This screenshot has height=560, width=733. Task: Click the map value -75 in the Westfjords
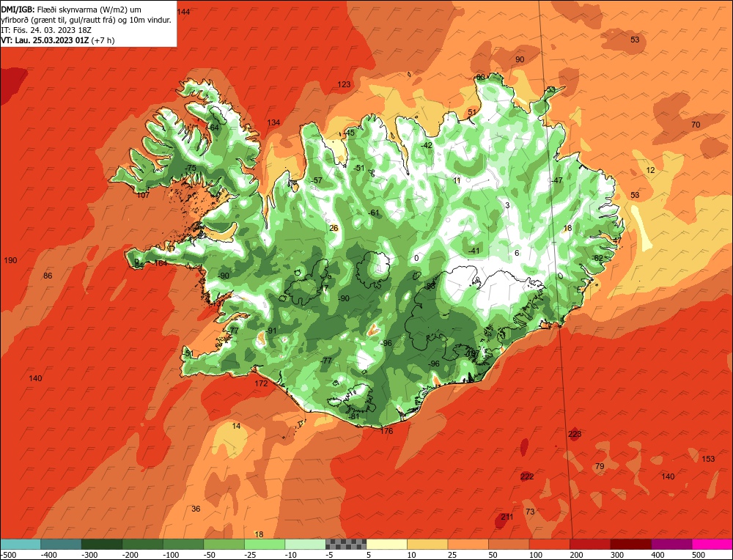(x=191, y=169)
